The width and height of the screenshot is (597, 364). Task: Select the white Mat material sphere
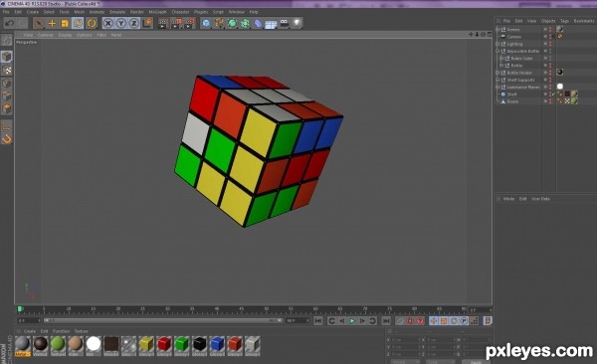point(94,344)
